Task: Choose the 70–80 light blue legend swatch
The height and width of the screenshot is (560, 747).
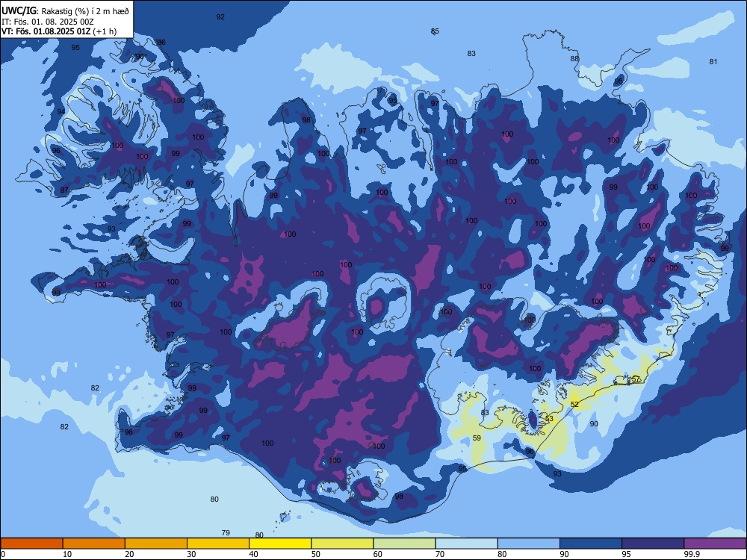Action: point(466,544)
